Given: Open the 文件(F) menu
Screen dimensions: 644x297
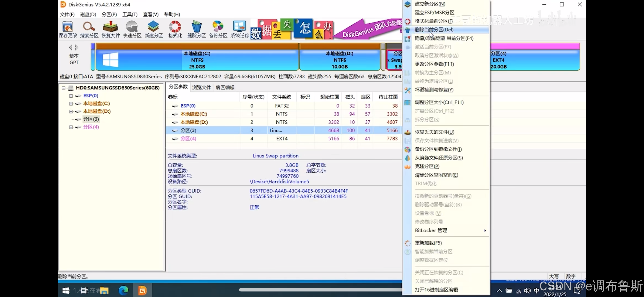Looking at the screenshot, I should [x=67, y=14].
